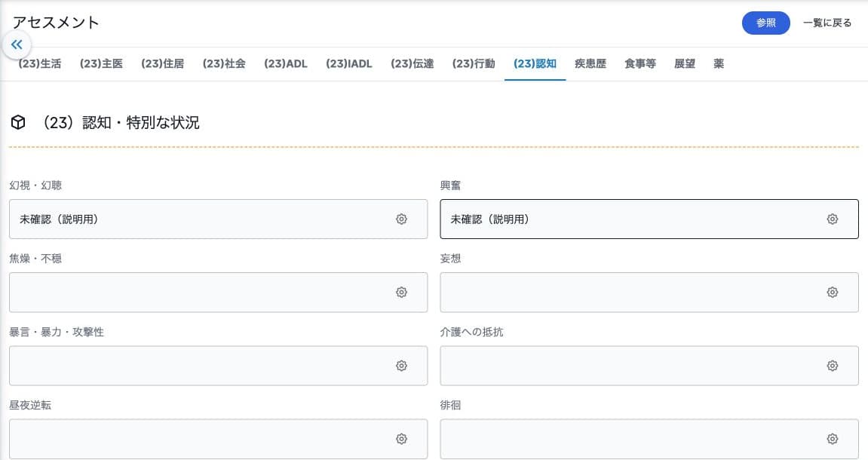
Task: Select the 薬 tab
Action: (719, 63)
